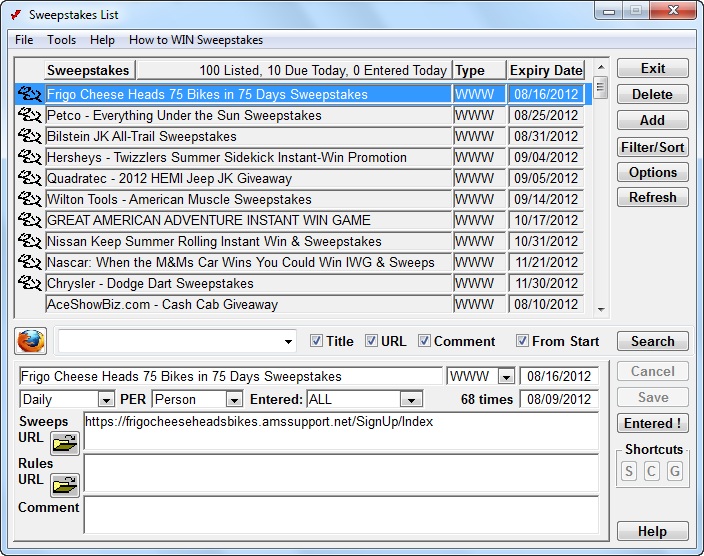Open the Help menu

(x=102, y=40)
